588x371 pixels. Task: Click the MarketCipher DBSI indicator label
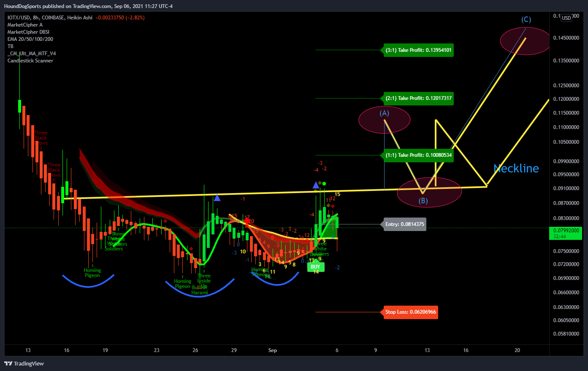pos(28,32)
